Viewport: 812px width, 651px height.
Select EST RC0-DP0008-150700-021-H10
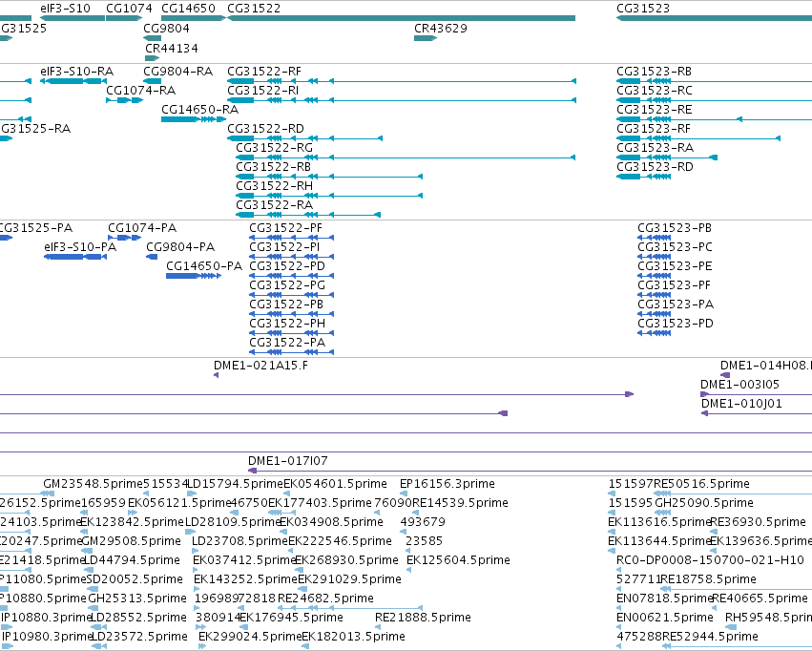[710, 560]
